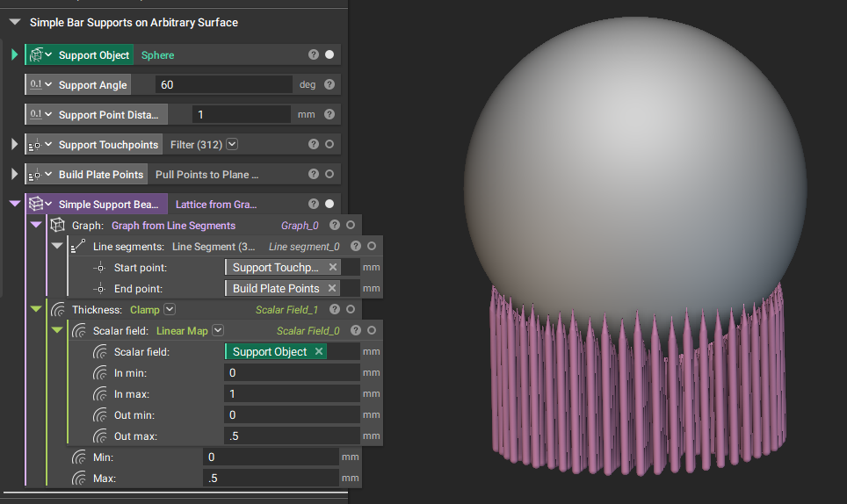Click the Clamp Max value field
Screen dimensions: 847x504
point(271,478)
